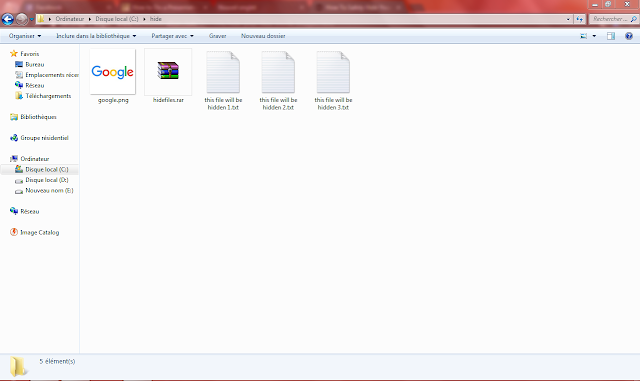Click the Disque local (C:) drive icon
Image resolution: width=640 pixels, height=381 pixels.
click(x=19, y=169)
